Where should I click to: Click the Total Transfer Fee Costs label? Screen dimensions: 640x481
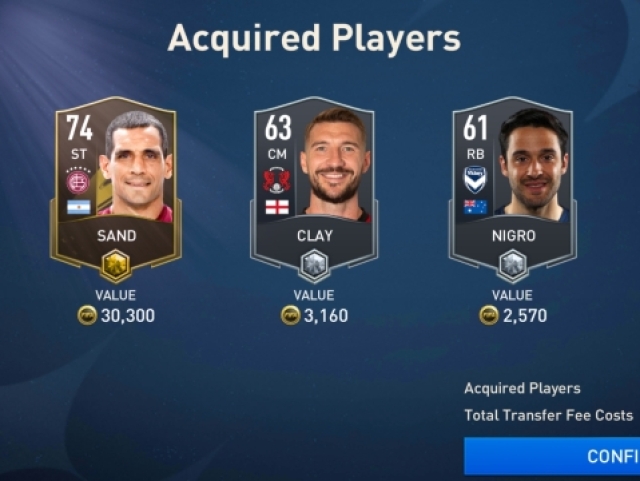pyautogui.click(x=549, y=415)
